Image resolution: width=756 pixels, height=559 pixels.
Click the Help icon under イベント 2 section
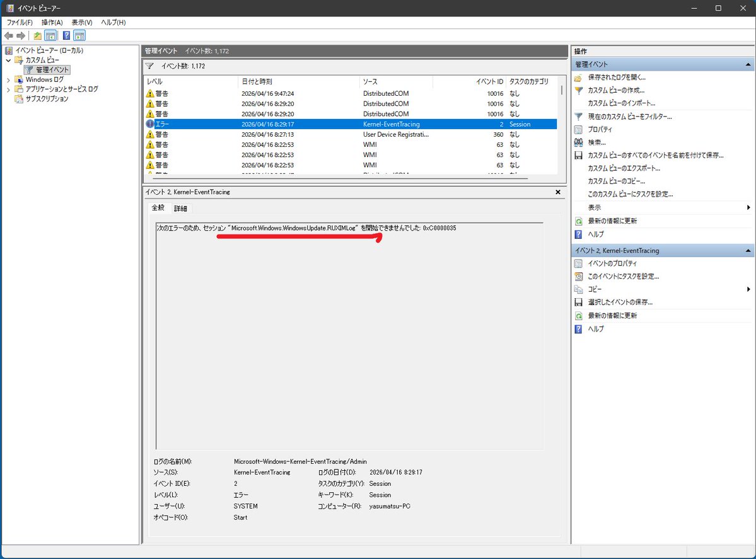(579, 328)
